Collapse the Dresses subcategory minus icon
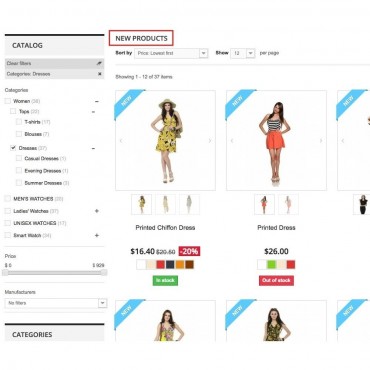Screen dimensions: 370x370 coord(93,148)
